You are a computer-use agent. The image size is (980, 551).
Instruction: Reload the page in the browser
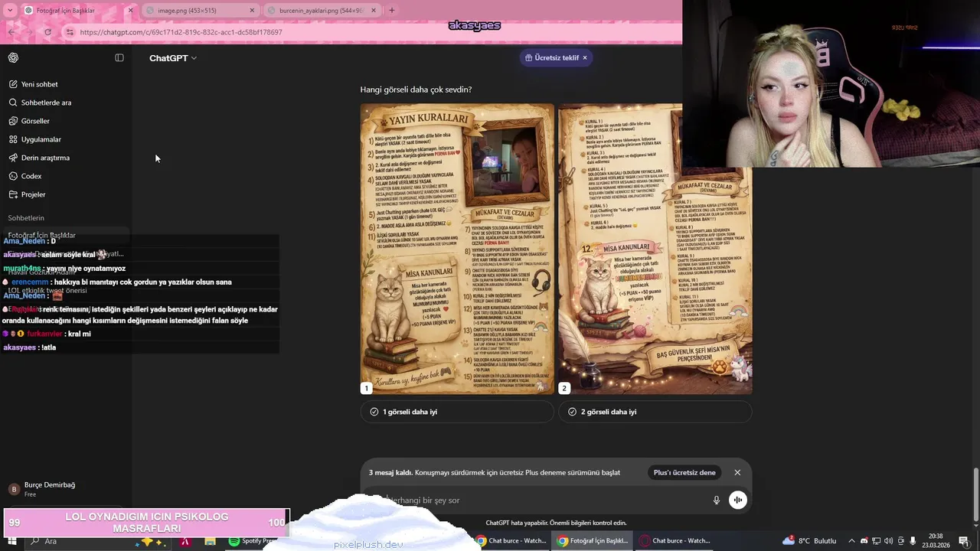point(47,32)
